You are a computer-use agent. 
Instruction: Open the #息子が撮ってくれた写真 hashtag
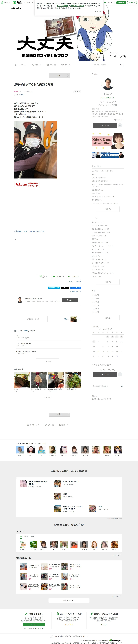(x=34, y=231)
